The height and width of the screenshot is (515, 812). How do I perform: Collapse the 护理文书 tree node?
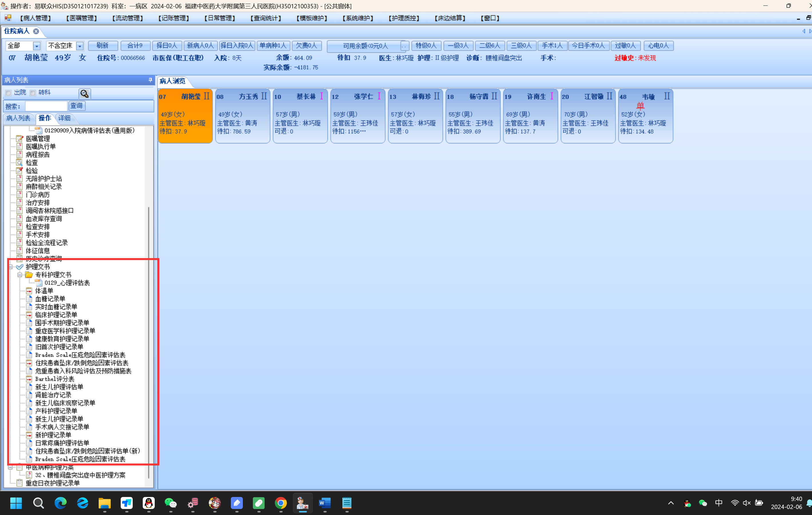(11, 267)
